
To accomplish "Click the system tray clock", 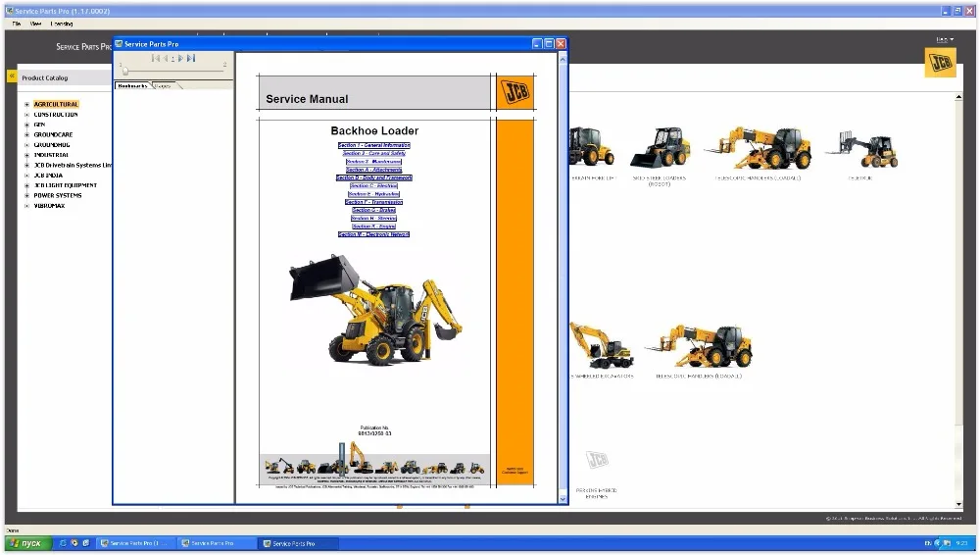I will pos(962,543).
